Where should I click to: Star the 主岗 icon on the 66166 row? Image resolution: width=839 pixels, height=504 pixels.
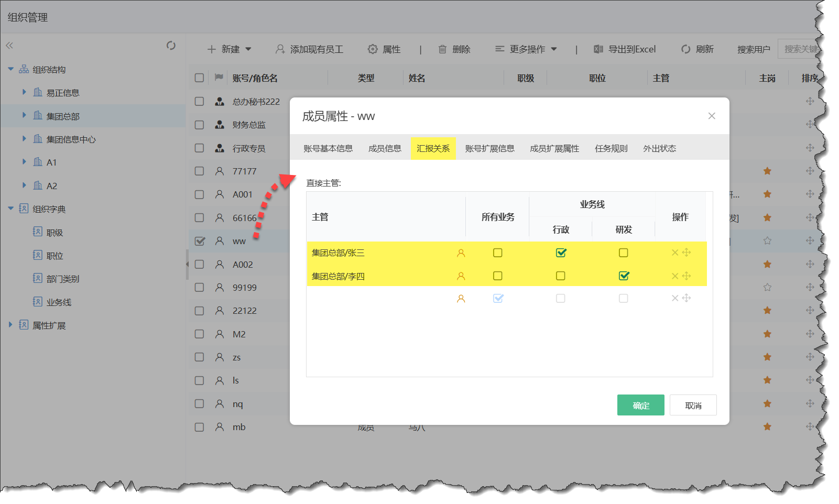[767, 217]
